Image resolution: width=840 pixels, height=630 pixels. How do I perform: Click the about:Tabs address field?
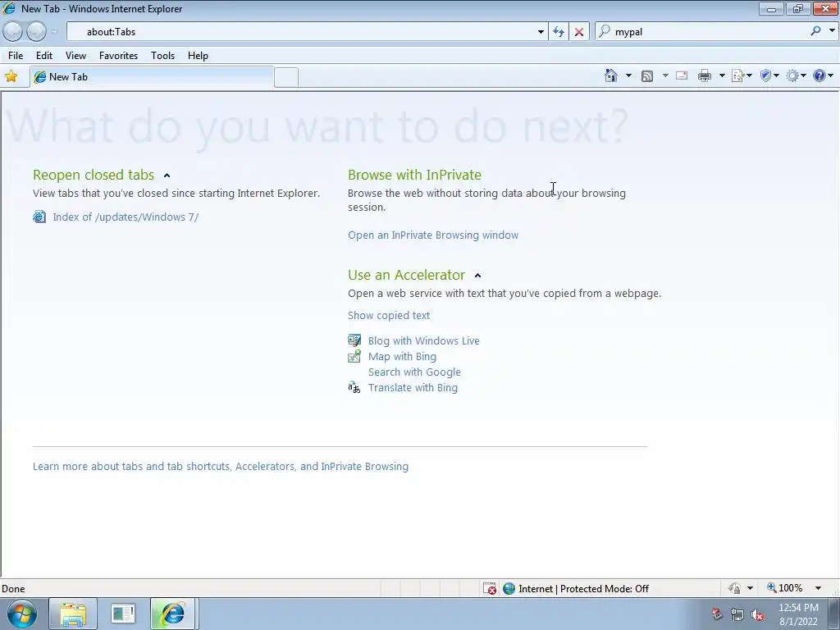[x=305, y=32]
